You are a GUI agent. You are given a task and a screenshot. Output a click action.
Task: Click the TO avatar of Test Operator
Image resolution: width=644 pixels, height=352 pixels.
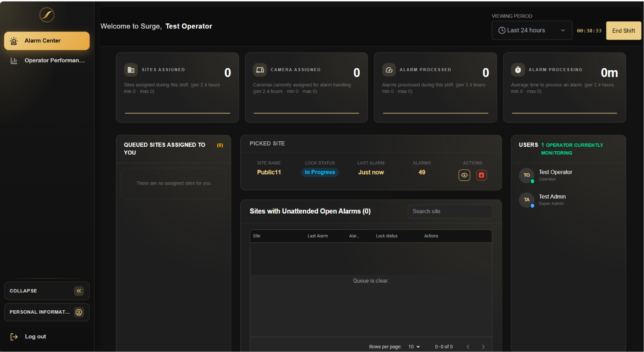(527, 175)
